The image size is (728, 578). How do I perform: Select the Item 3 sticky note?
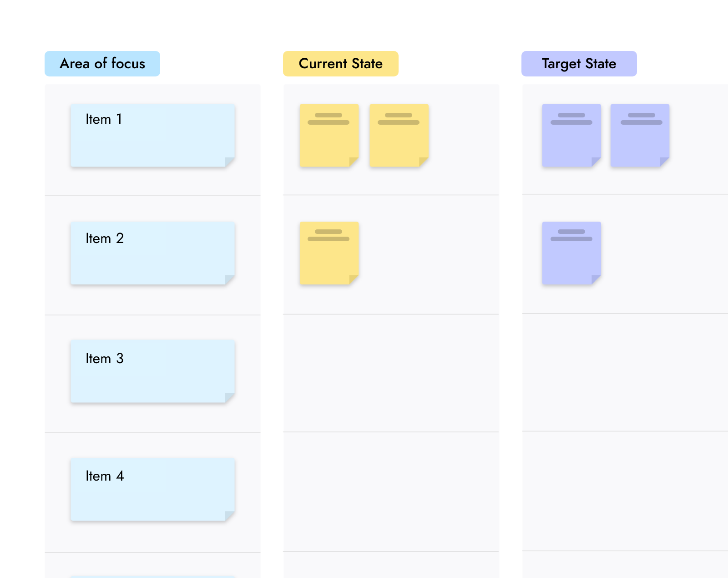pos(152,371)
